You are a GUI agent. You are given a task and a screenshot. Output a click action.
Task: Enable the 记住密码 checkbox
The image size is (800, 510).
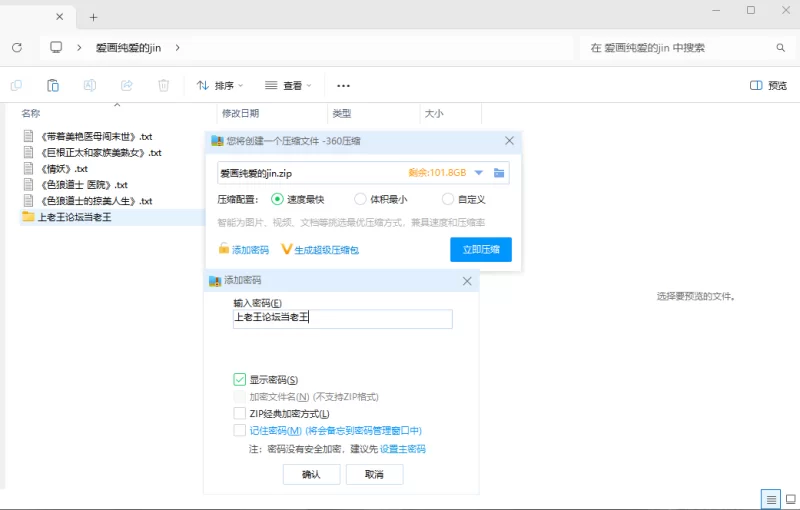pos(239,430)
